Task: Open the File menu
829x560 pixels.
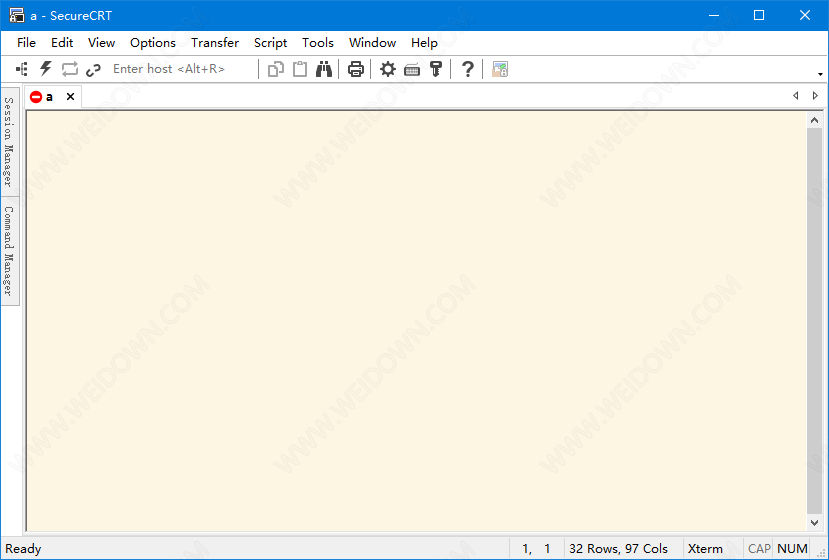Action: 26,43
